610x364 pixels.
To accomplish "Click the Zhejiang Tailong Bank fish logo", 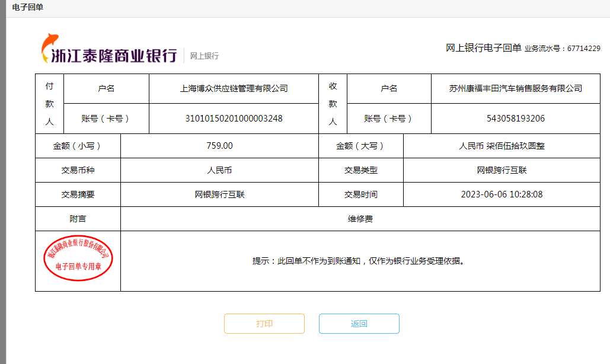I will 49,49.
